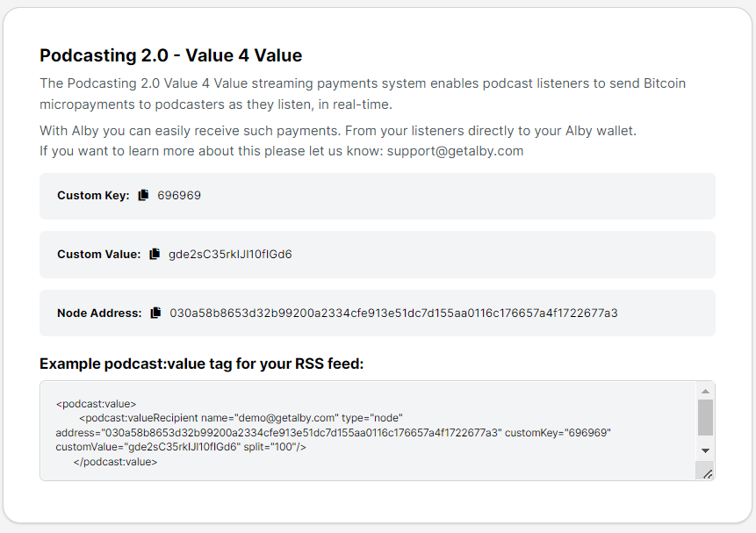This screenshot has height=533, width=756.
Task: Click the resize grip of the RSS textarea
Action: [708, 474]
